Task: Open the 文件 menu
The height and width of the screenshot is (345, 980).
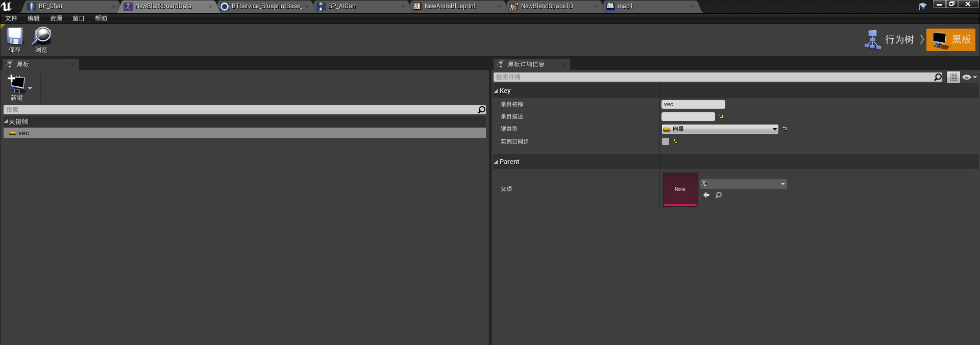Action: (x=11, y=18)
